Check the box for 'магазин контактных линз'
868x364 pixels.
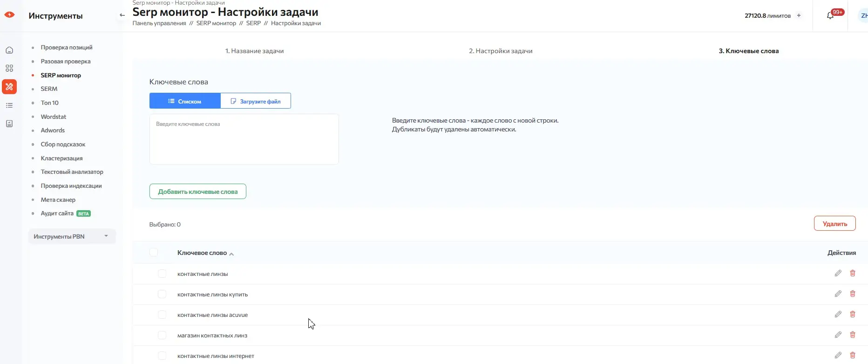(162, 335)
